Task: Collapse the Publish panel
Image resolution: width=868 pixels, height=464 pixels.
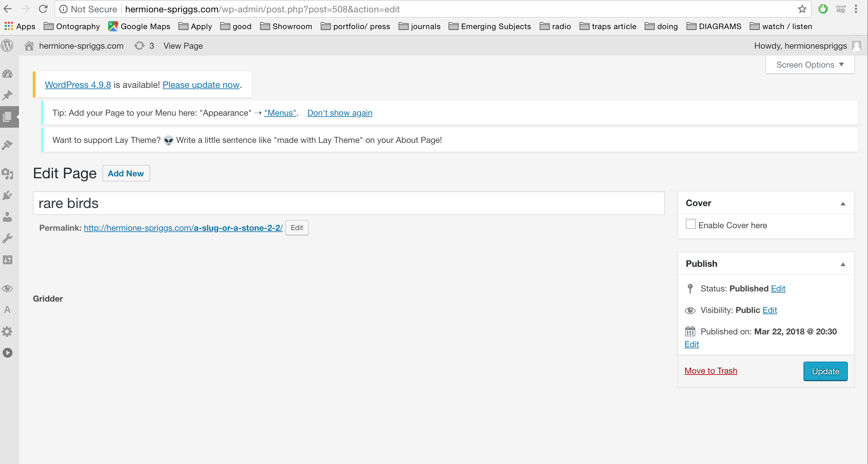Action: click(x=843, y=264)
